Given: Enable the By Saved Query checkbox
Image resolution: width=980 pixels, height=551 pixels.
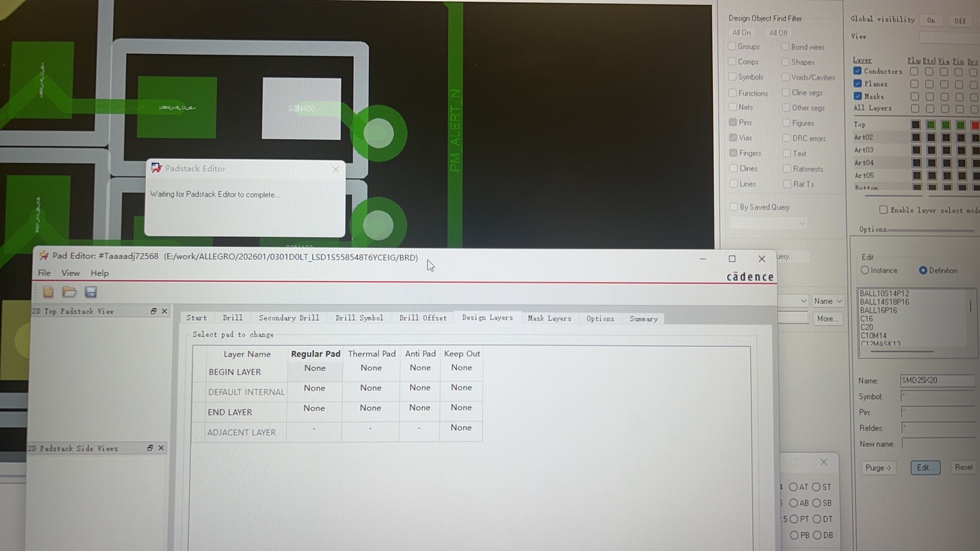Looking at the screenshot, I should tap(733, 207).
